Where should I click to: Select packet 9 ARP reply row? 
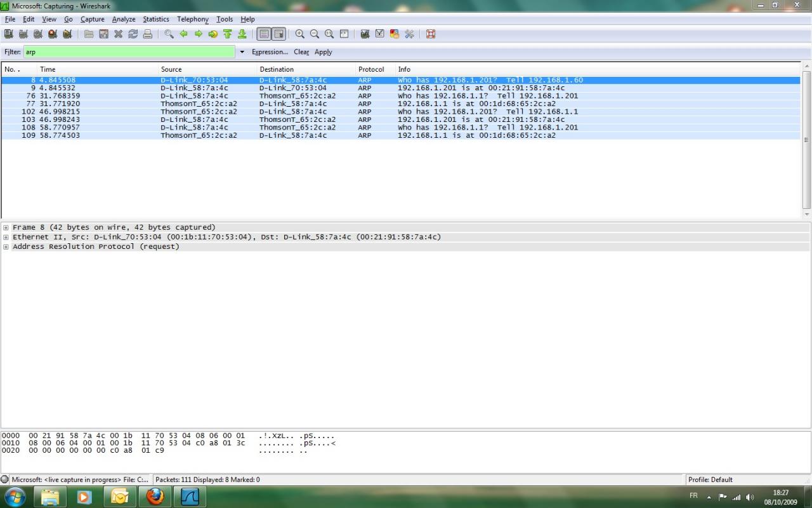[401, 88]
